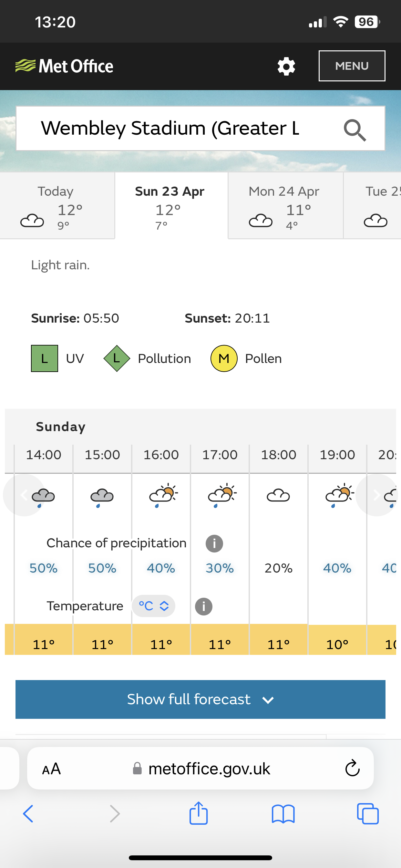Click the Met Office logo
Screen dimensions: 401x868
[64, 66]
